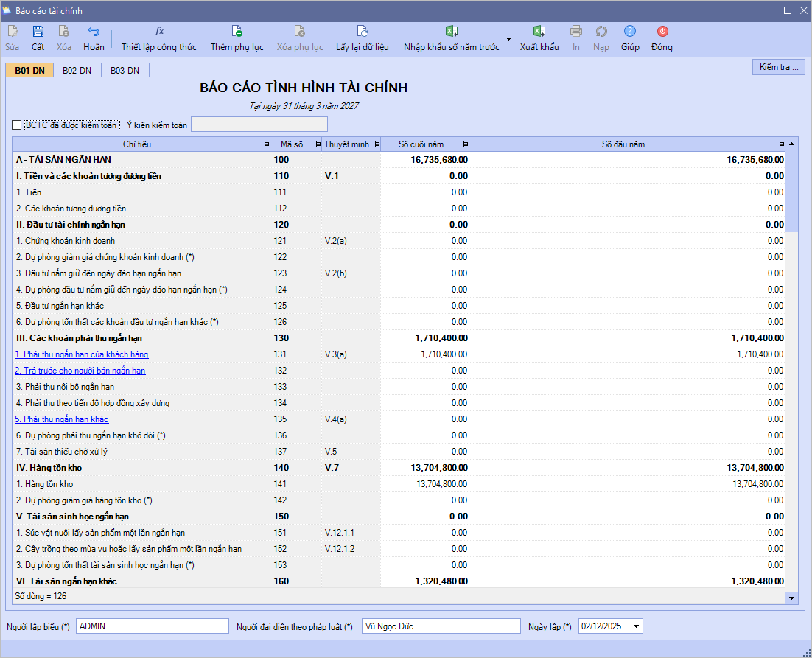Expand Nhập khẩu số năm trước dropdown arrow
The image size is (812, 658).
coord(508,39)
